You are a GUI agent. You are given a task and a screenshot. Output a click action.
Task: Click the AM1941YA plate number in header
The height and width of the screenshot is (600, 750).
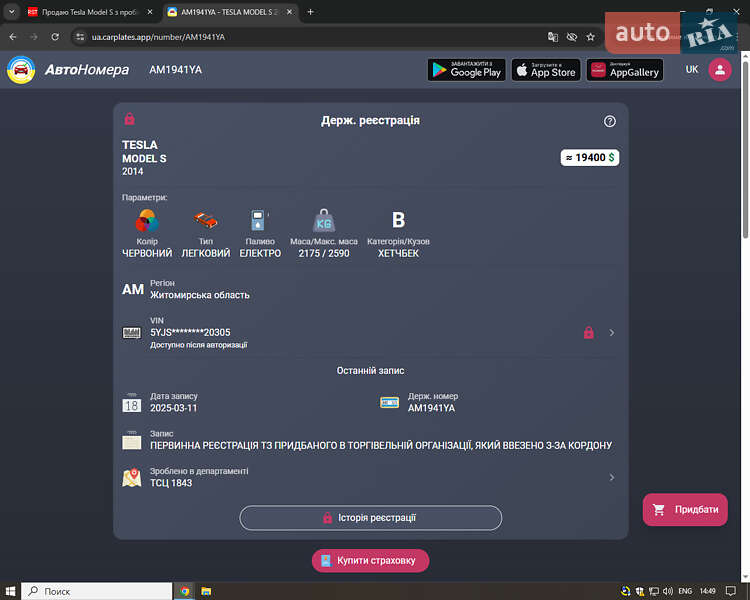(x=176, y=70)
